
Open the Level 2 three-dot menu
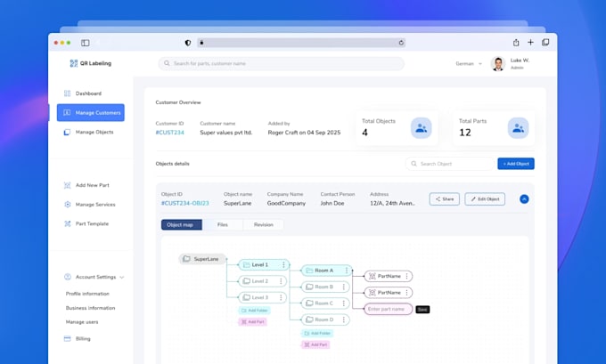point(281,281)
